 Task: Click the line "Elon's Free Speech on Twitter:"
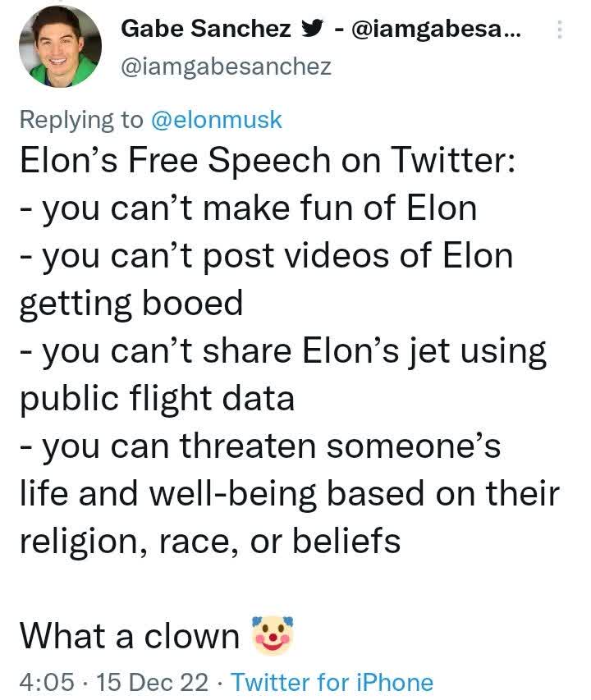(268, 162)
